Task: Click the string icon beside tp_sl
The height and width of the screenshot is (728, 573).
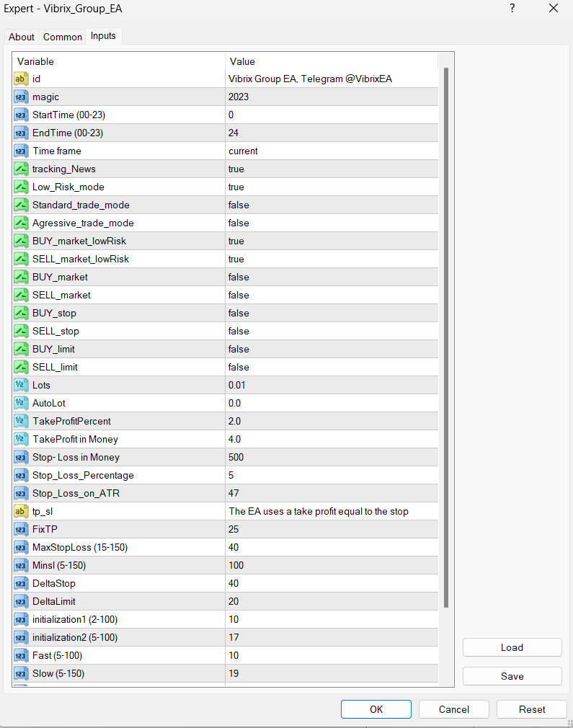Action: (x=22, y=511)
